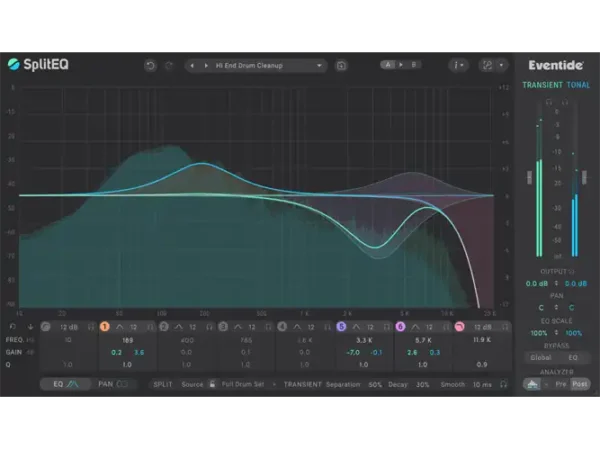This screenshot has width=600, height=450.
Task: Toggle the pink low-pass filter band icon
Action: [x=460, y=327]
